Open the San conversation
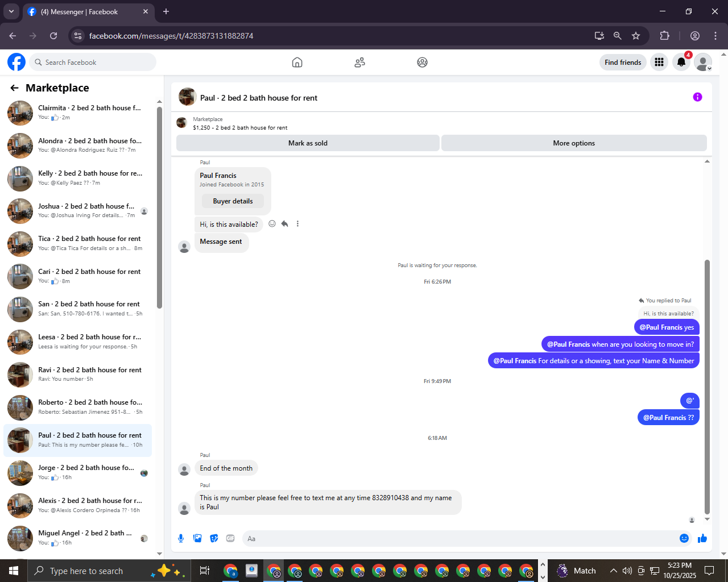728x582 pixels. (x=77, y=309)
